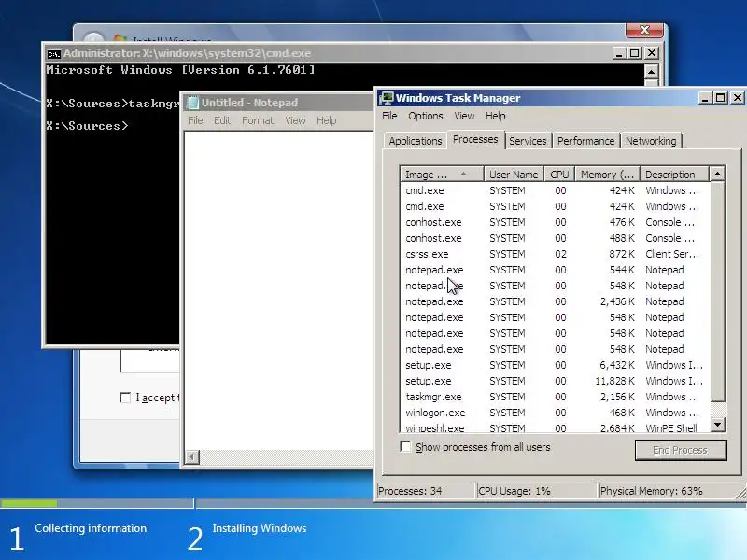Image resolution: width=747 pixels, height=560 pixels.
Task: Select setup.exe row using 11,828 K
Action: click(555, 381)
